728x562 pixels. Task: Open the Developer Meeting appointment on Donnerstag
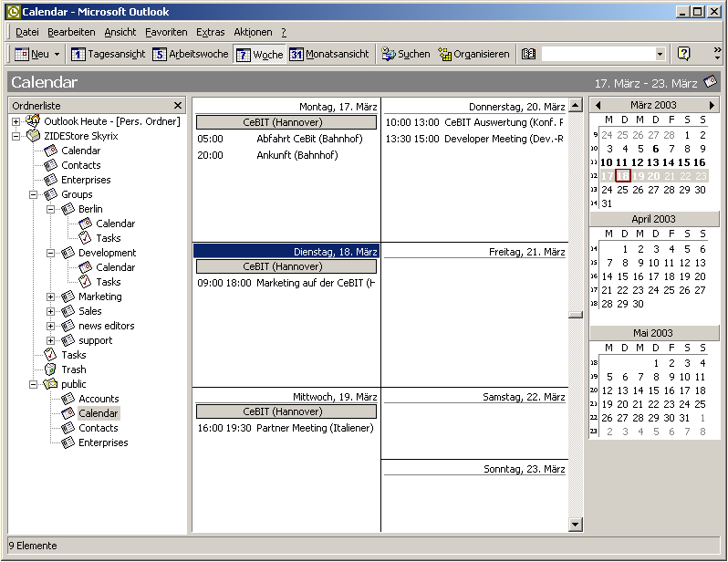(474, 139)
